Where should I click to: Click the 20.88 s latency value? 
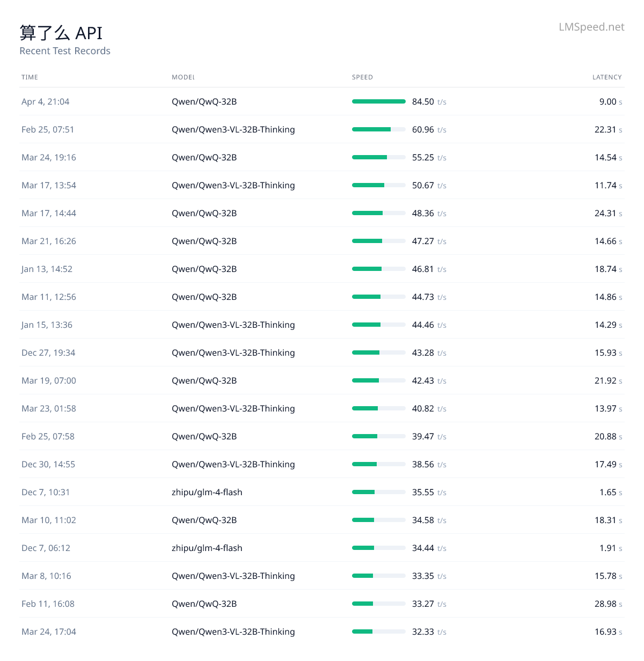coord(609,436)
